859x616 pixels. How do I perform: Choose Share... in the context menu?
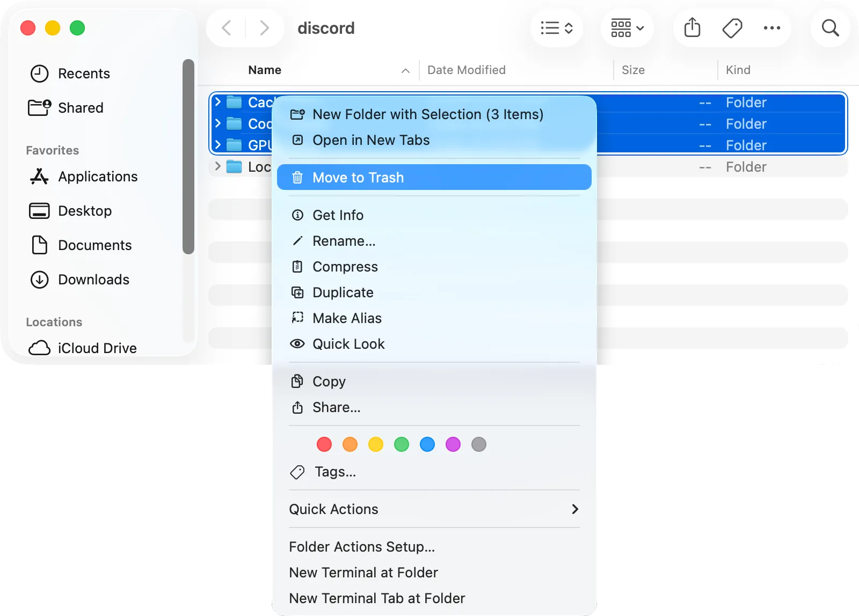pos(434,407)
